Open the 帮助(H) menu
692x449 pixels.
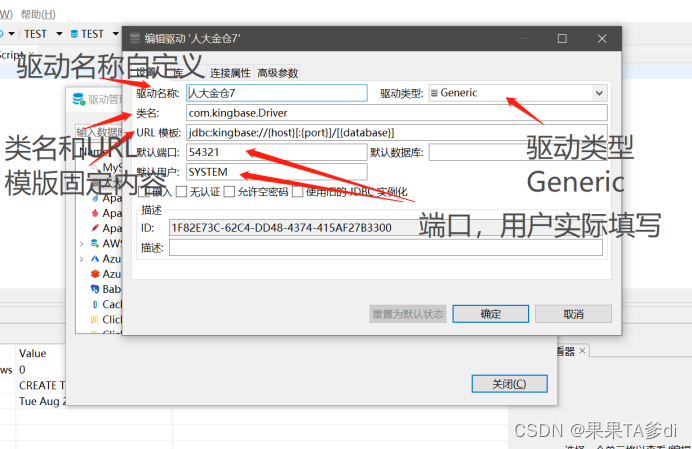click(38, 14)
